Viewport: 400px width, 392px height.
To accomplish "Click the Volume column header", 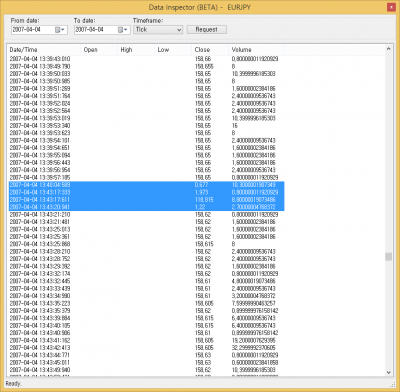I will [x=256, y=50].
